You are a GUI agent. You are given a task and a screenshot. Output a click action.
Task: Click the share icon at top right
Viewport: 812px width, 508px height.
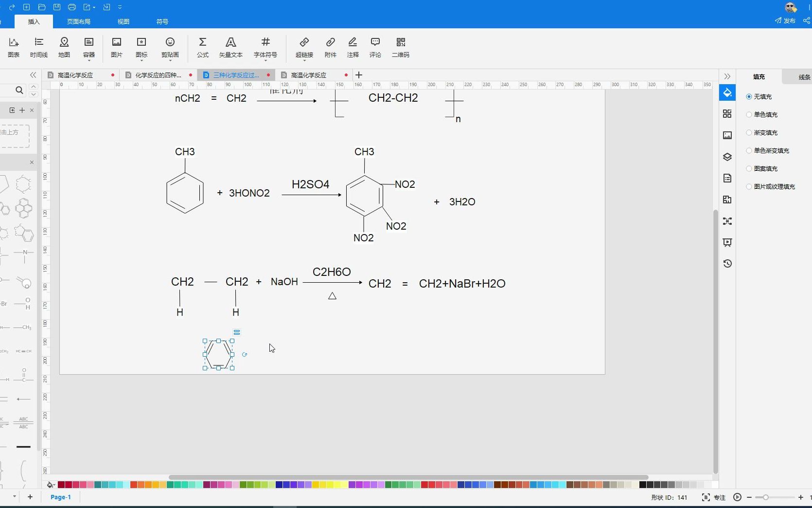(x=807, y=20)
